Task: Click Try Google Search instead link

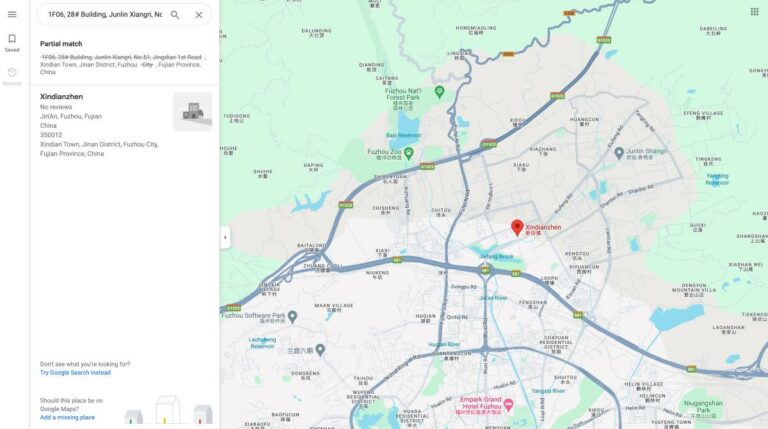Action: click(x=75, y=373)
